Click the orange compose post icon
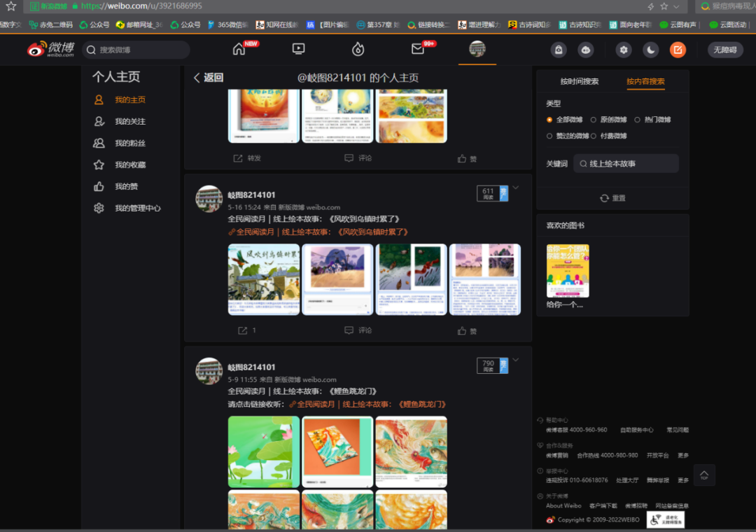Viewport: 756px width, 532px height. click(x=678, y=50)
